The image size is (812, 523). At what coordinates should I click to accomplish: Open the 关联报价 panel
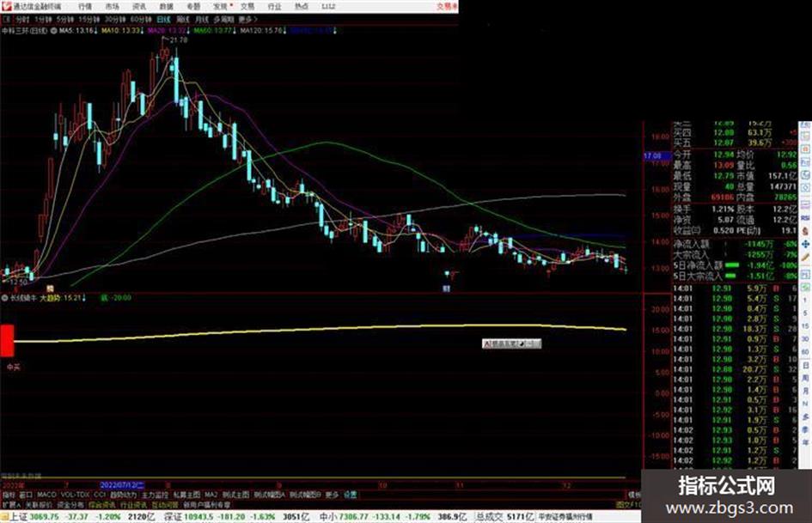[x=39, y=505]
